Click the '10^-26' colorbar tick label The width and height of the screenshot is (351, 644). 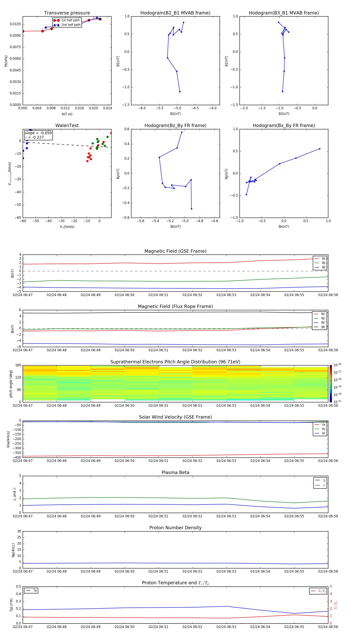pos(337,365)
